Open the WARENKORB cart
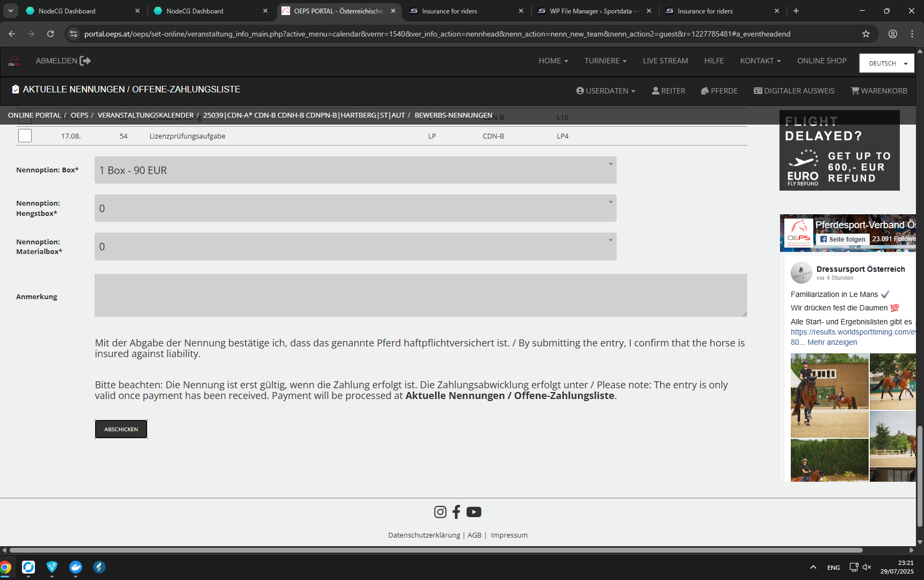This screenshot has height=580, width=924. tap(879, 91)
